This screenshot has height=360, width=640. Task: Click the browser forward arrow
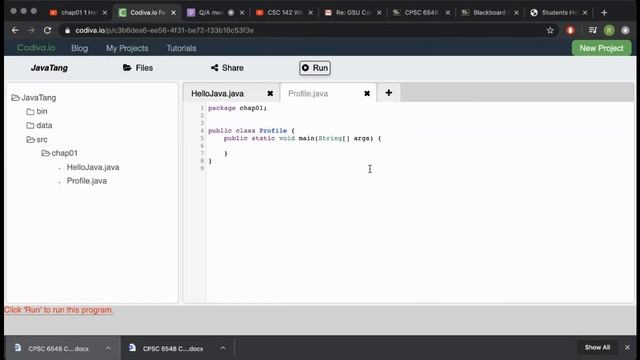click(31, 30)
